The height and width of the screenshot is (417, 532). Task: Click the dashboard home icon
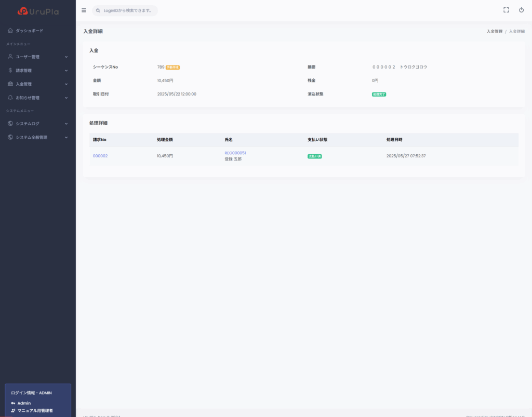coord(10,31)
